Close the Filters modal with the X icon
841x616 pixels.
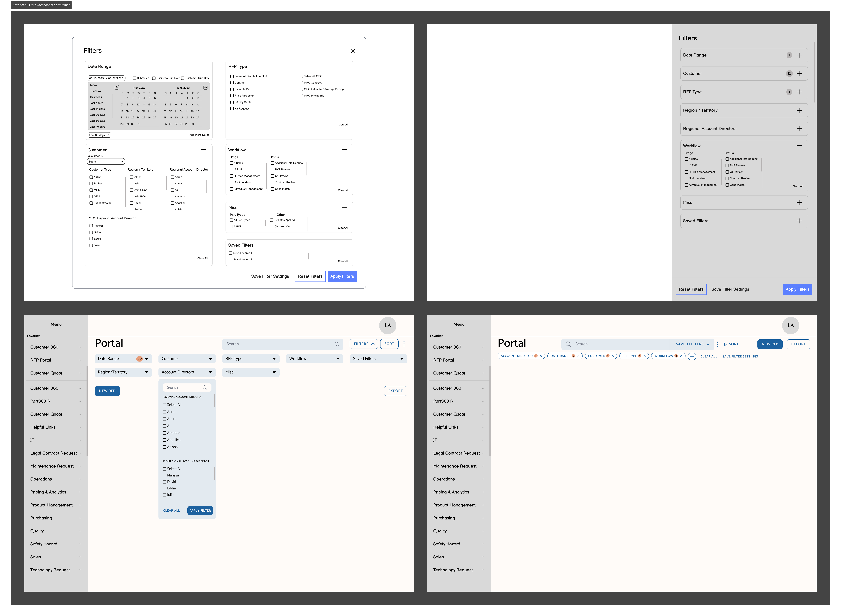[353, 51]
